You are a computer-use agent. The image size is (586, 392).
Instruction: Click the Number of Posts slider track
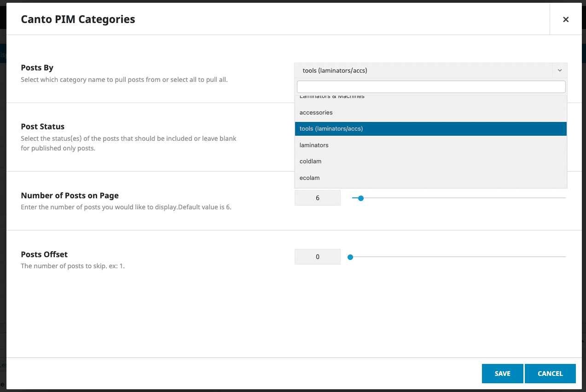(x=460, y=198)
